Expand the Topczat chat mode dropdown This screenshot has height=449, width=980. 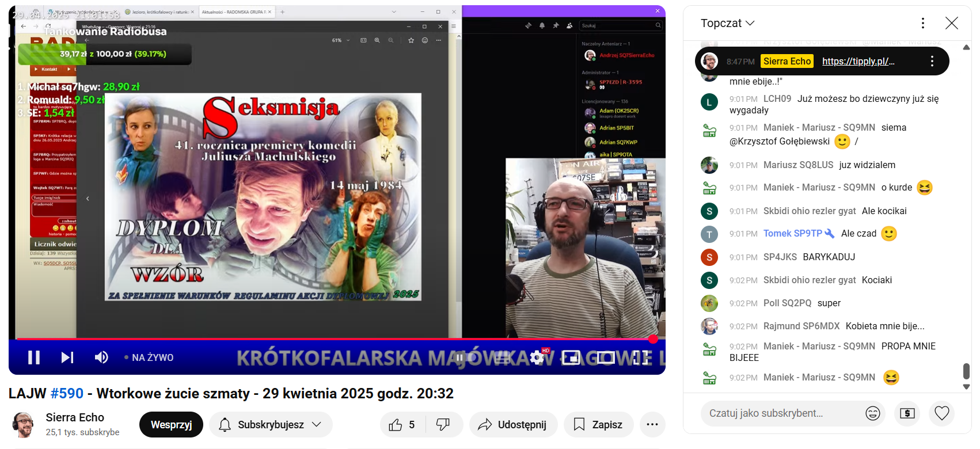(728, 23)
